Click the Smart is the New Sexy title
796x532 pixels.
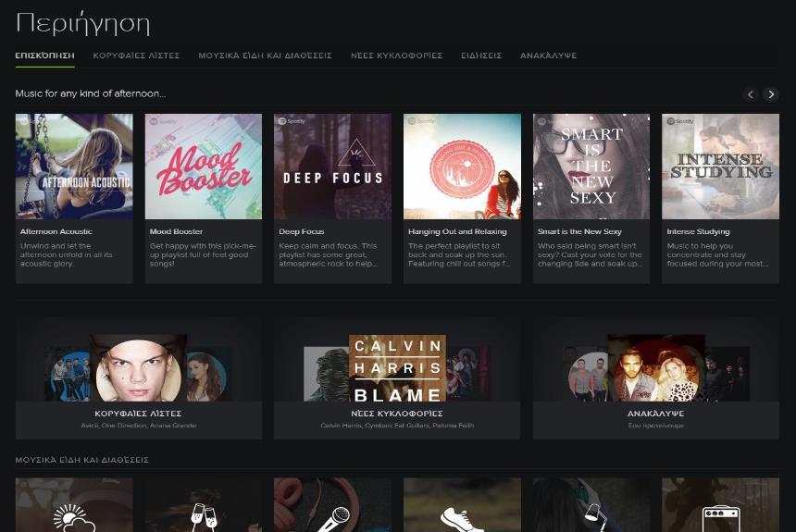(579, 231)
